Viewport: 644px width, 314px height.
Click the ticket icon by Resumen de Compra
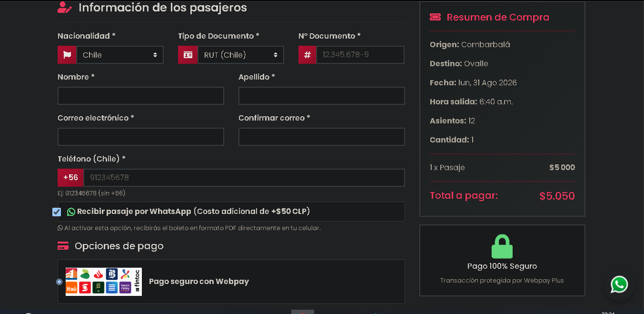435,17
